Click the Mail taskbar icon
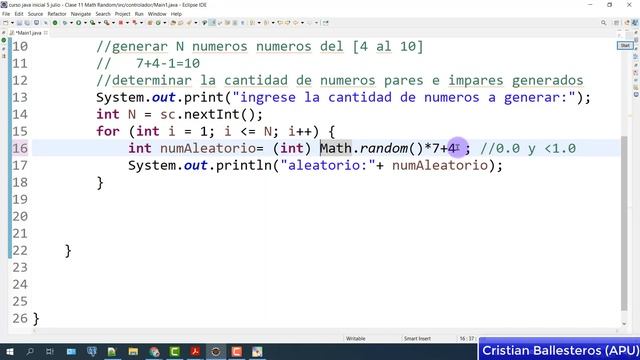The width and height of the screenshot is (640, 360). (x=71, y=351)
